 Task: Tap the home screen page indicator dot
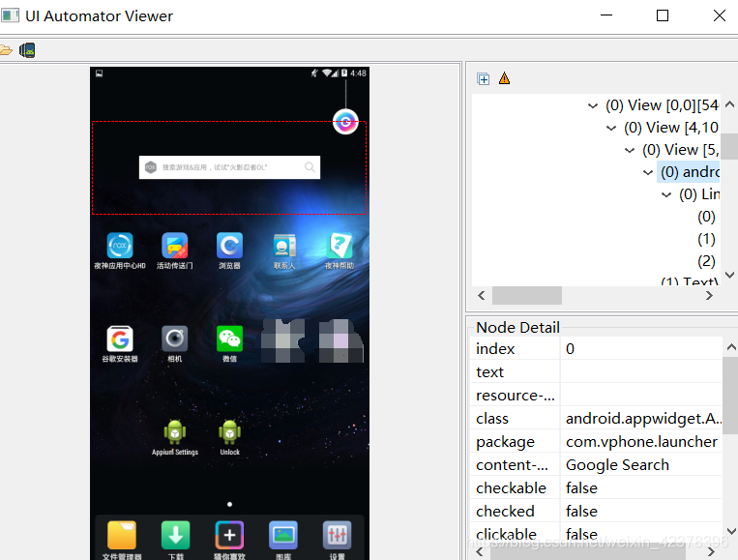(x=229, y=505)
